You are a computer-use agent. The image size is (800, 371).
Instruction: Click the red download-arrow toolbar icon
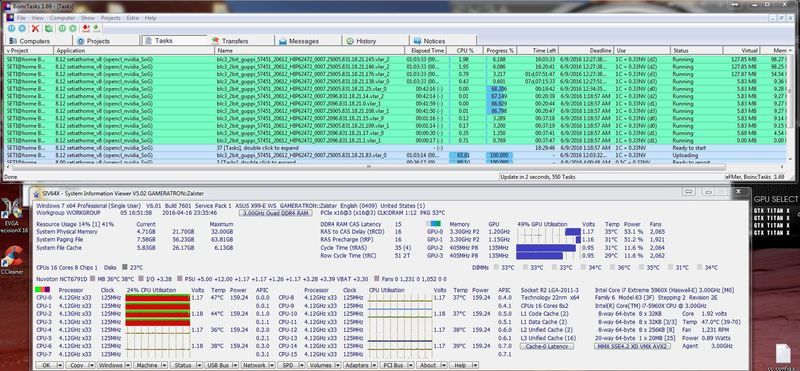[86, 29]
